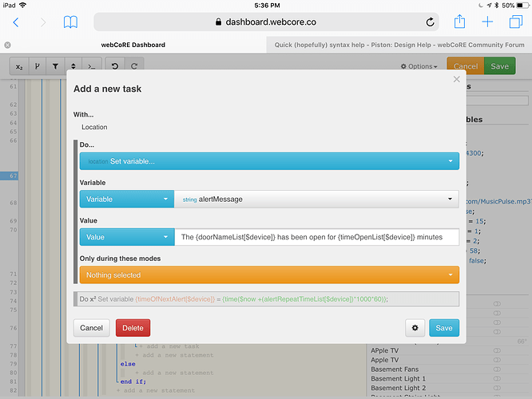Click the Bluetooth status icon
532x399 pixels.
pyautogui.click(x=497, y=6)
